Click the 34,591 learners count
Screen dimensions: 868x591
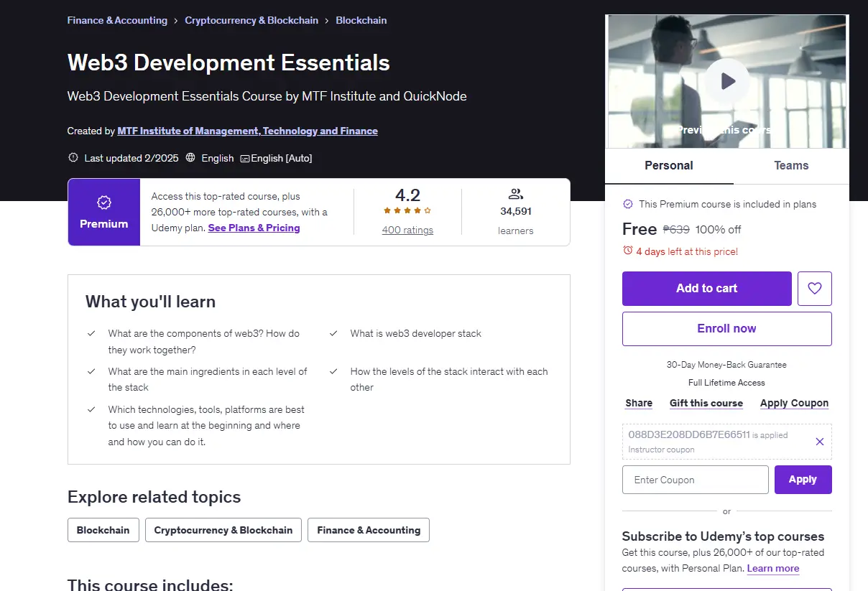pos(516,211)
